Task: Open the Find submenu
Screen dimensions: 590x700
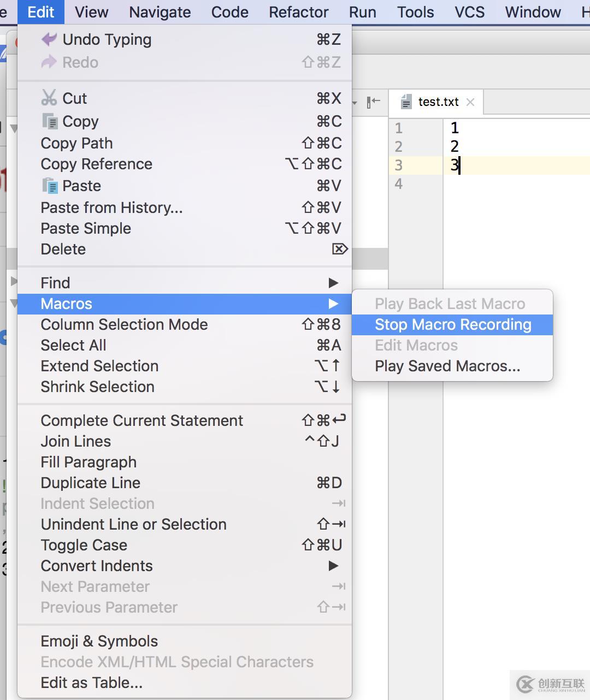Action: 185,283
